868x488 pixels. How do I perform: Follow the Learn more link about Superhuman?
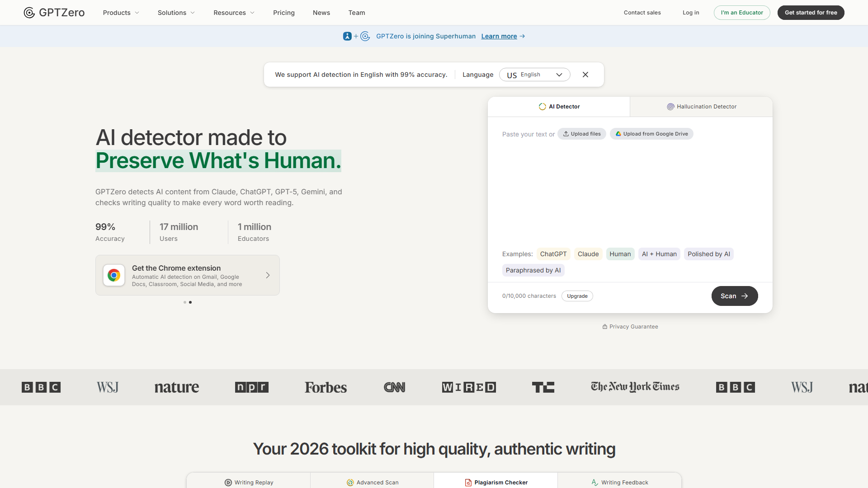pos(503,36)
